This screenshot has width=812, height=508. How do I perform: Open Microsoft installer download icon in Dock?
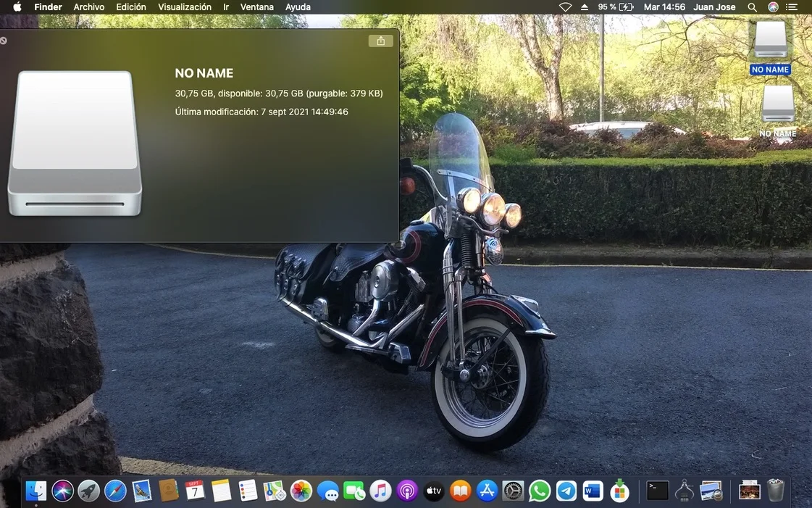click(x=619, y=491)
